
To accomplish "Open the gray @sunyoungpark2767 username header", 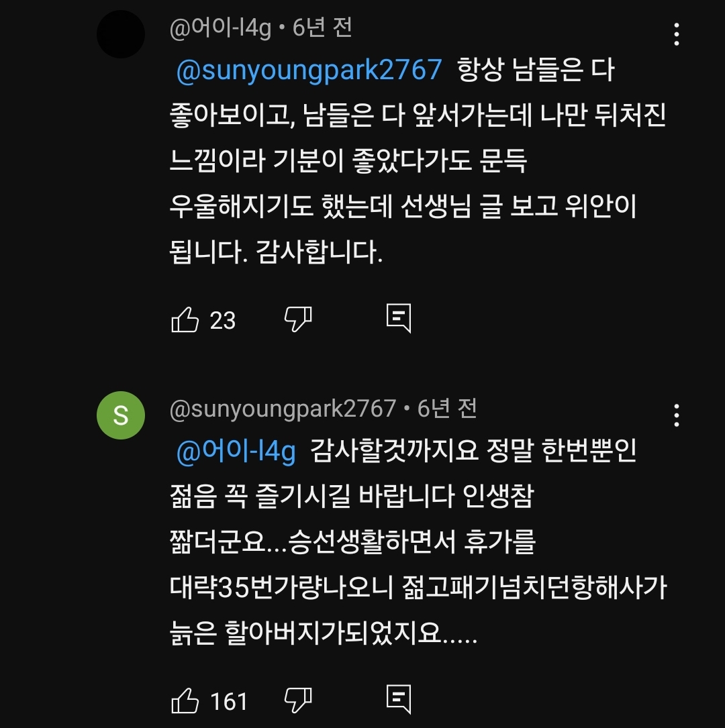I will [283, 409].
